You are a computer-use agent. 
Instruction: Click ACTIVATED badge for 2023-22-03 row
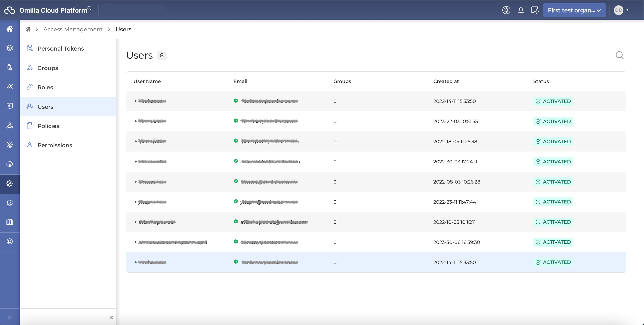[x=553, y=121]
